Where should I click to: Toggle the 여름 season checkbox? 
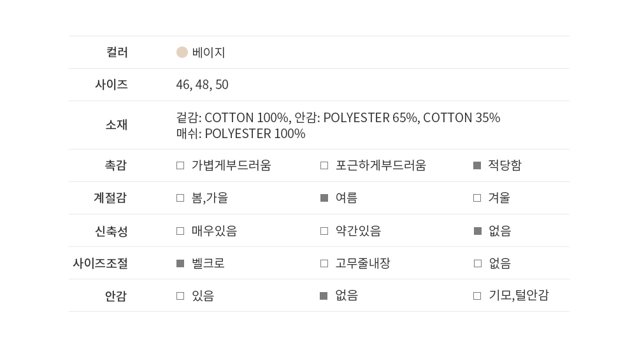(x=324, y=198)
